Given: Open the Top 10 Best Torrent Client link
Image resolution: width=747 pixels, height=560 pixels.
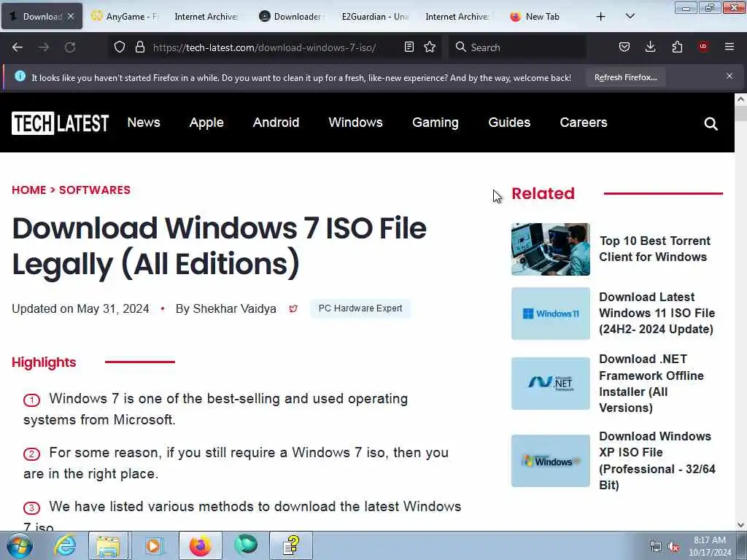Looking at the screenshot, I should 654,249.
